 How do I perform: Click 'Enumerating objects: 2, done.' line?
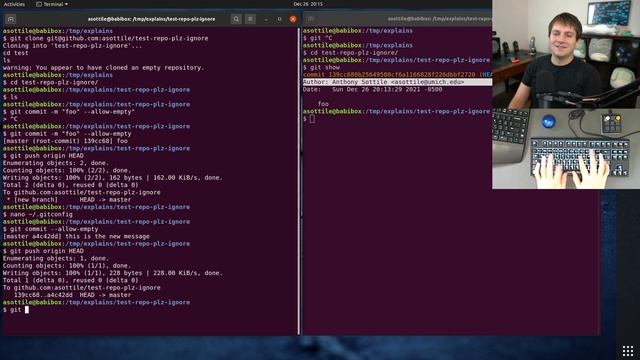56,163
